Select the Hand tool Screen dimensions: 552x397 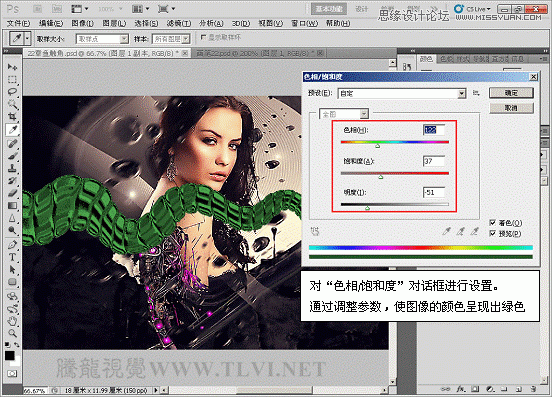[x=12, y=321]
